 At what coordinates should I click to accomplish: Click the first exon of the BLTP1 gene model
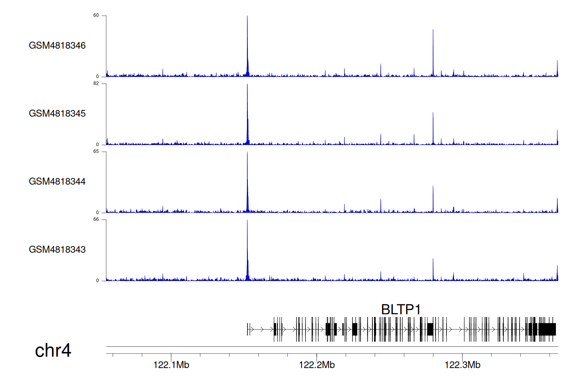[x=248, y=329]
